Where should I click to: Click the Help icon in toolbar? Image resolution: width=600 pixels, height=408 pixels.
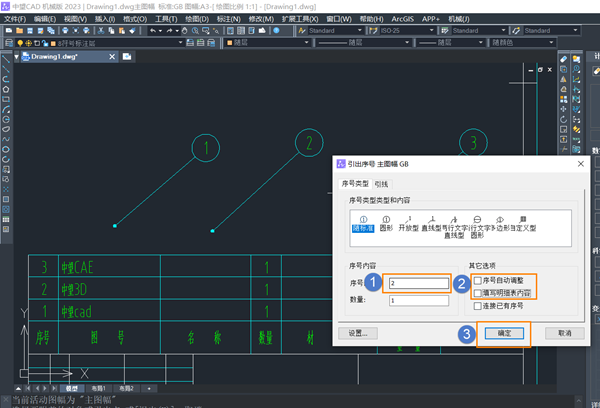pyautogui.click(x=276, y=30)
